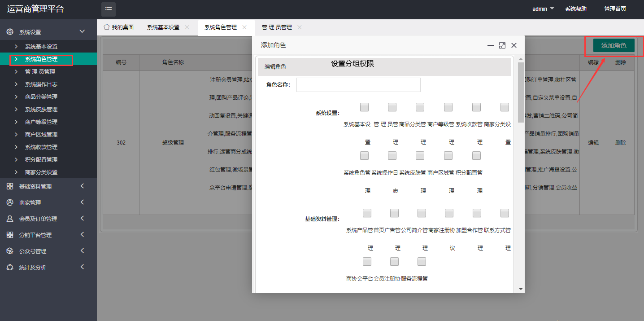Screen dimensions: 644x321
Task: Open the 系统帮助 link
Action: pyautogui.click(x=575, y=9)
